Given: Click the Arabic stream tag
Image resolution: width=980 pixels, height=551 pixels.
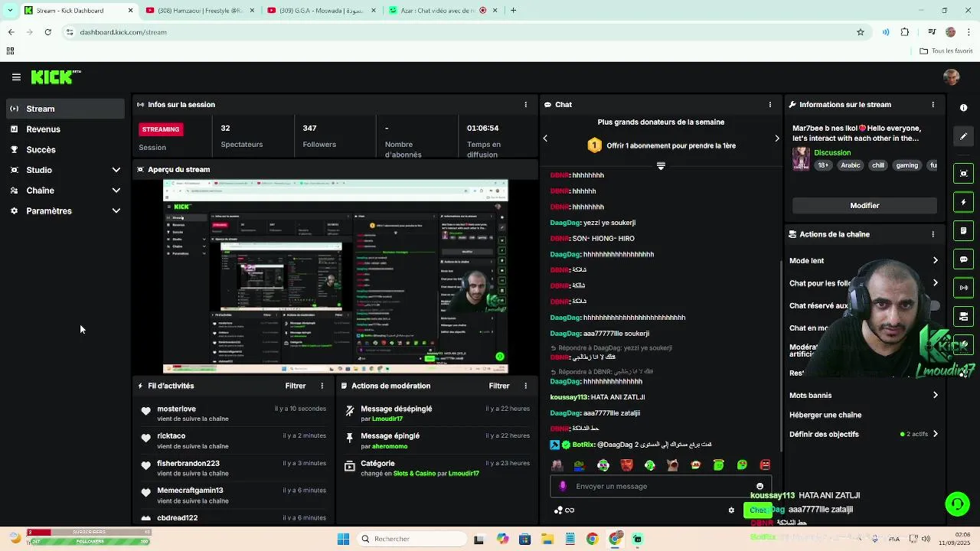Looking at the screenshot, I should (851, 165).
